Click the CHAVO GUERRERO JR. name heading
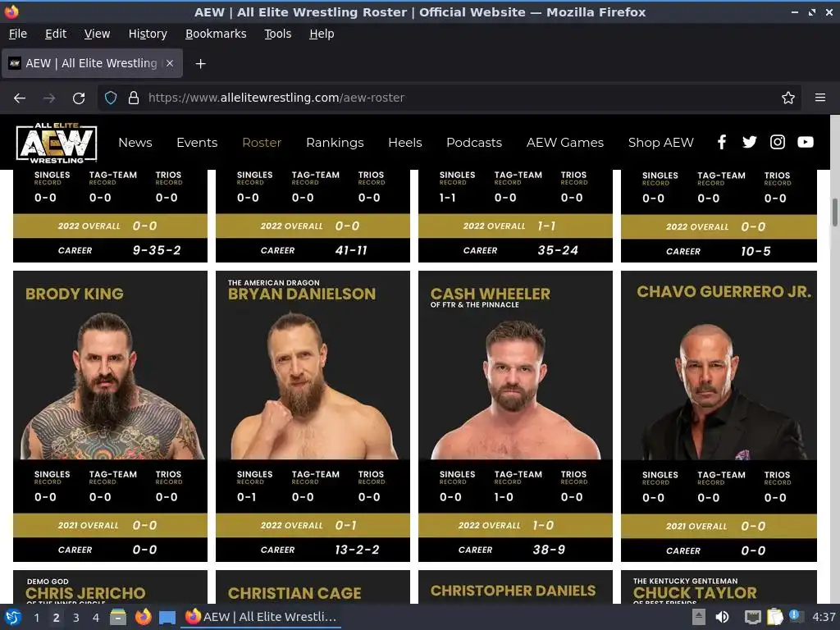 (724, 291)
